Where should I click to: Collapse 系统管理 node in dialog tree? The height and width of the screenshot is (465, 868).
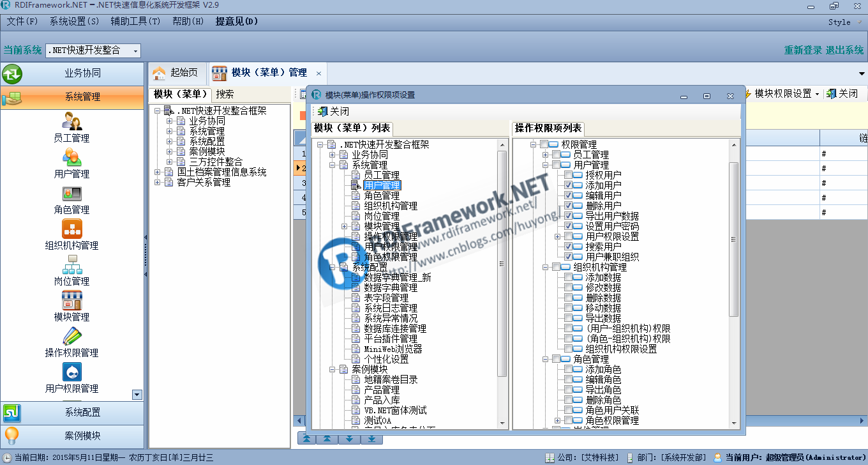[332, 165]
